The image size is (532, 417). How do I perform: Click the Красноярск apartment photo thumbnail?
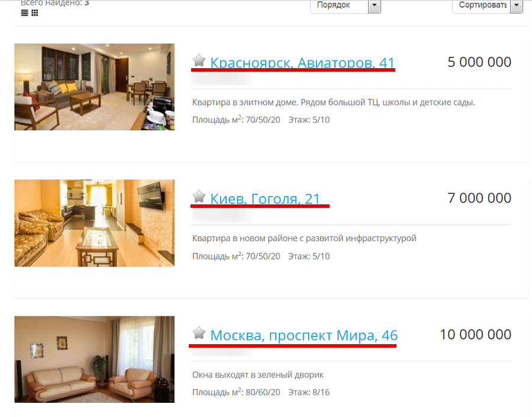94,87
